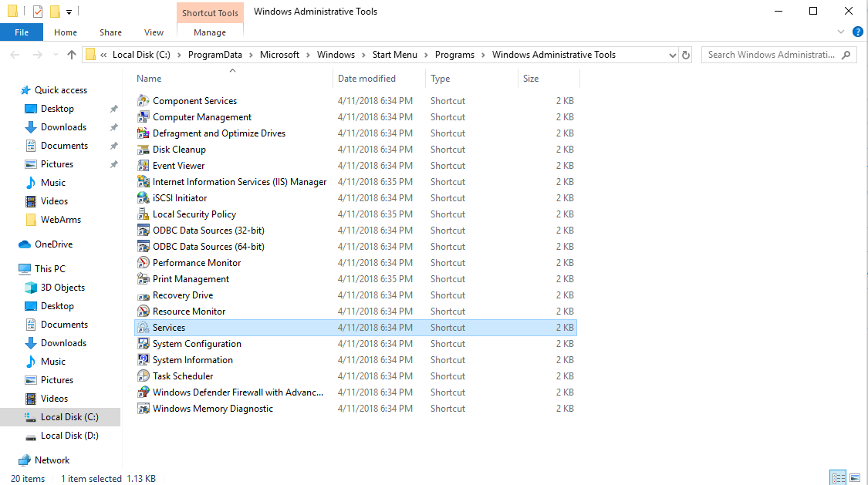The height and width of the screenshot is (485, 868).
Task: Open the File menu
Action: coord(22,32)
